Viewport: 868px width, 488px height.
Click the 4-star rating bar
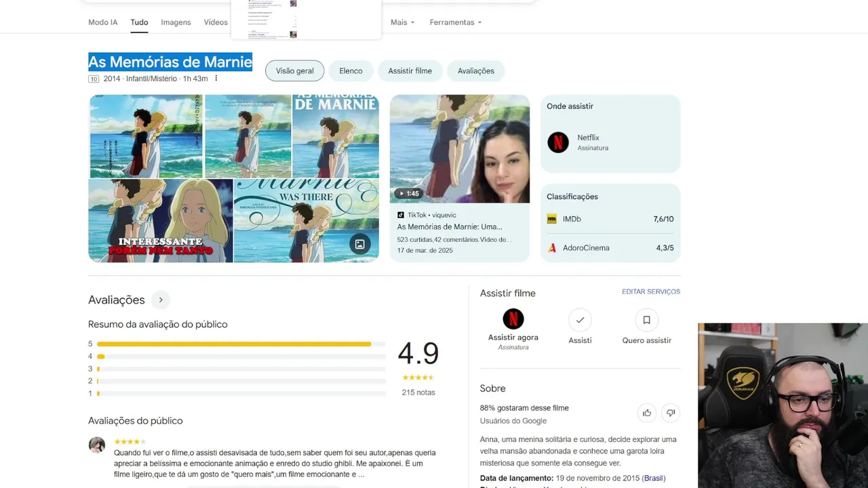[x=241, y=357]
